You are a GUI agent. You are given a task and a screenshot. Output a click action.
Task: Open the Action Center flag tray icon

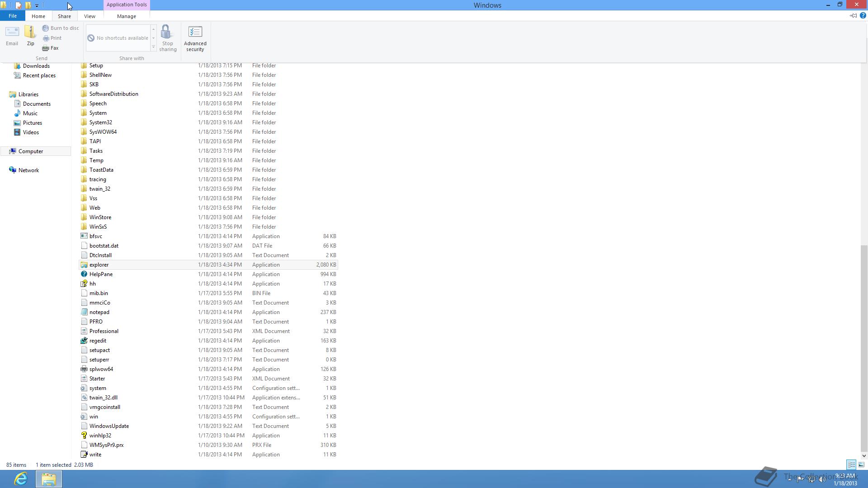800,479
